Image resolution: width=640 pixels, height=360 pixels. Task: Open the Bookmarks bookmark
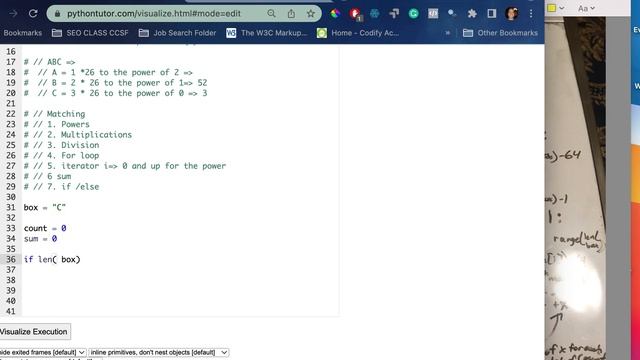[23, 33]
